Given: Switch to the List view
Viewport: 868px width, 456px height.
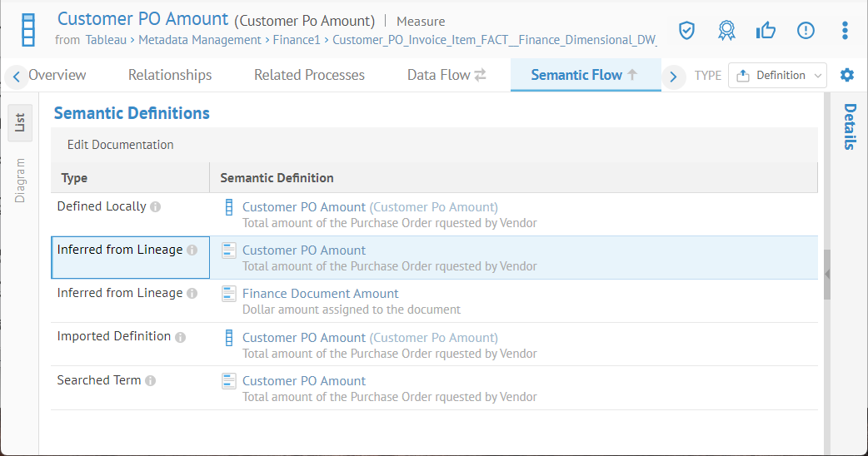Looking at the screenshot, I should [19, 123].
